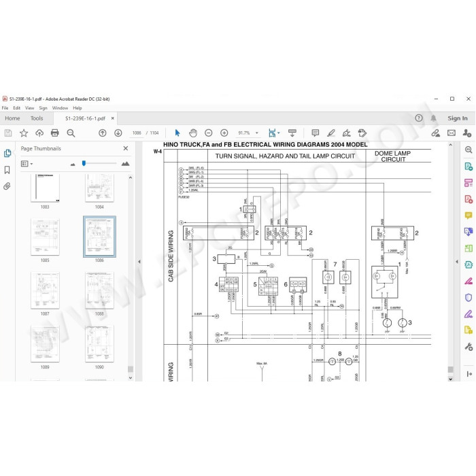This screenshot has height=476, width=476.
Task: Add the star bookmark to this file
Action: (x=24, y=133)
